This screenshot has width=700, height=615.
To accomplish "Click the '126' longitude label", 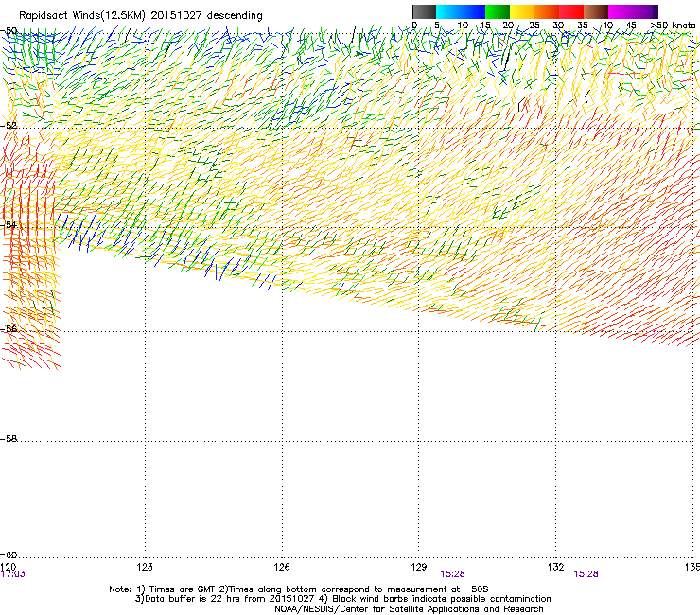I will tap(282, 567).
